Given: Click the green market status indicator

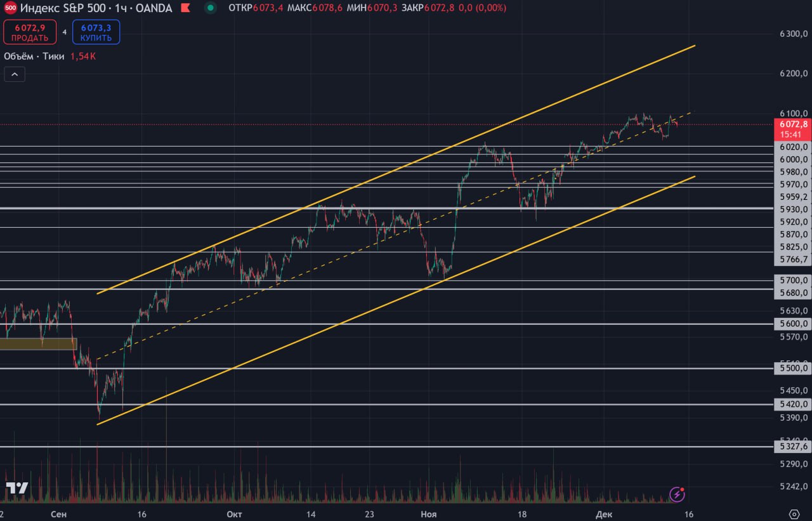Looking at the screenshot, I should [x=211, y=8].
